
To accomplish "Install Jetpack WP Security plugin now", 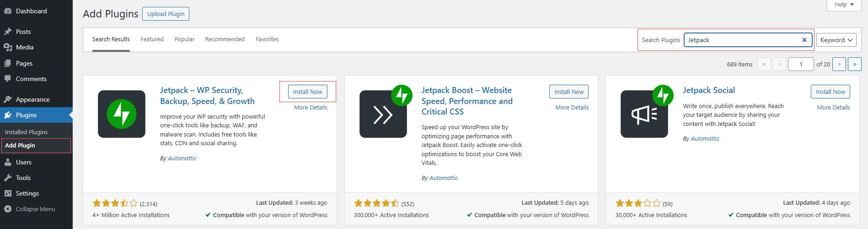I will [x=308, y=92].
